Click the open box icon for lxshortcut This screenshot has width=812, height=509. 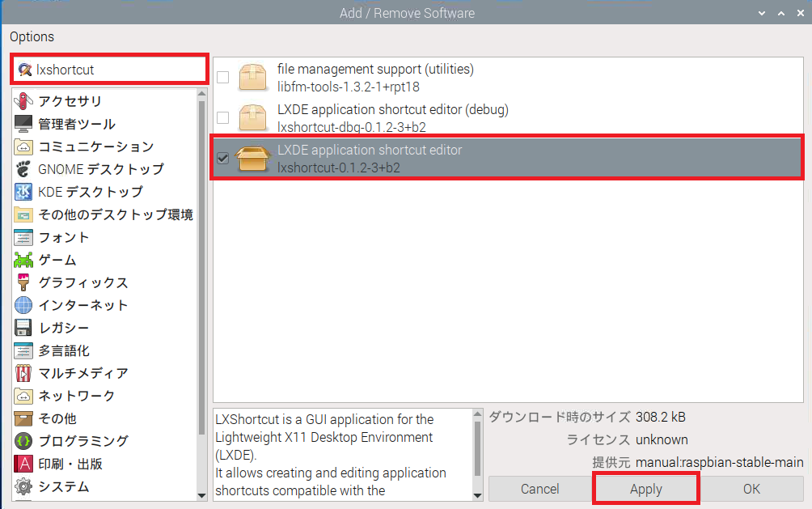pos(252,158)
